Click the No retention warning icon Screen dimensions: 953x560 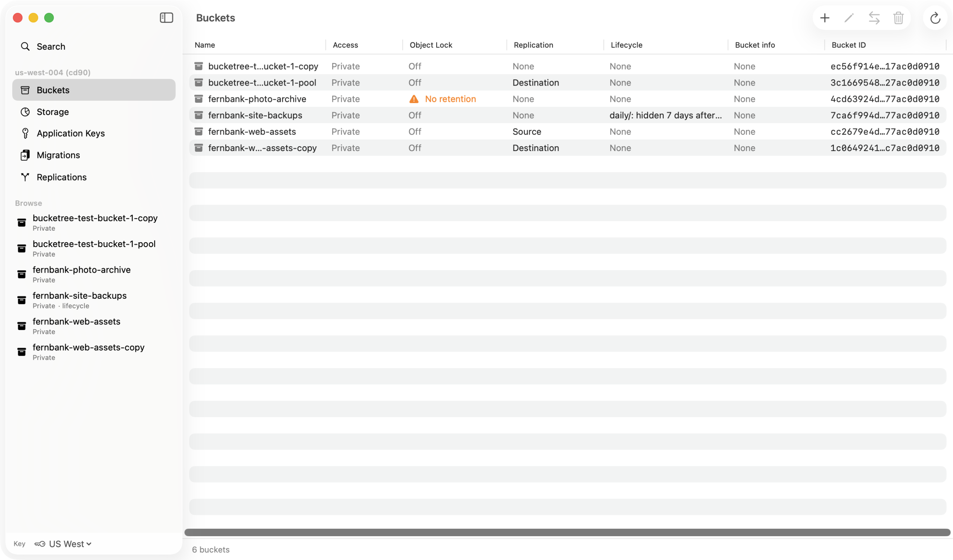coord(414,99)
